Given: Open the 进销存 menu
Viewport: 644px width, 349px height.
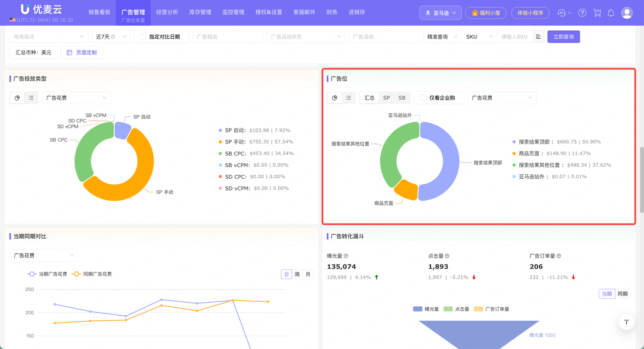Looking at the screenshot, I should click(x=357, y=12).
